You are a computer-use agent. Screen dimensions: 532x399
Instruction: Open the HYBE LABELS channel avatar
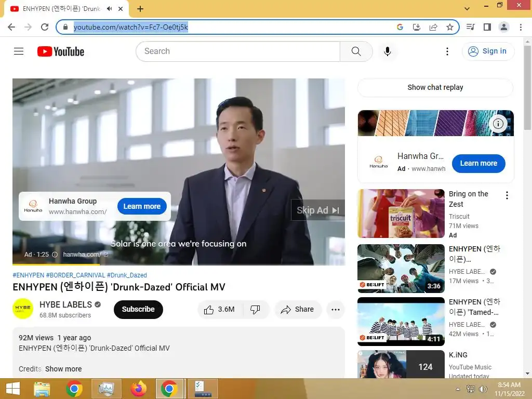23,309
